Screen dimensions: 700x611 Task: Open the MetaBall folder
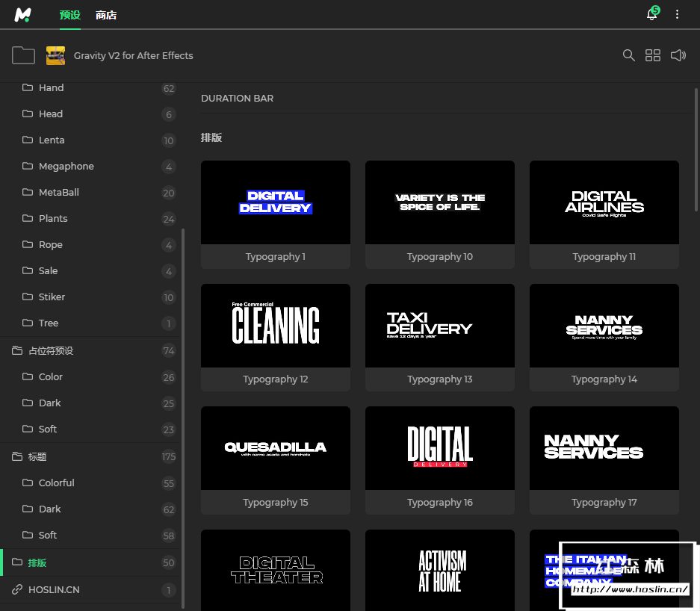(x=58, y=192)
